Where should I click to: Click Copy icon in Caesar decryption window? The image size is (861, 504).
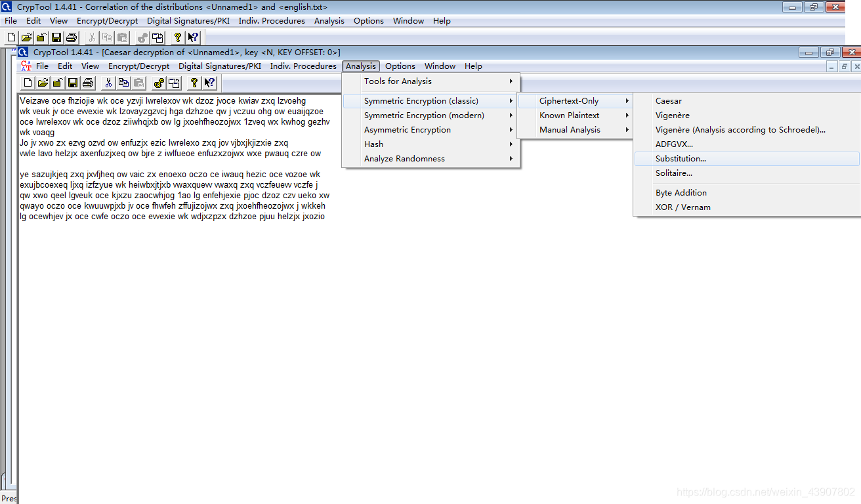(123, 83)
